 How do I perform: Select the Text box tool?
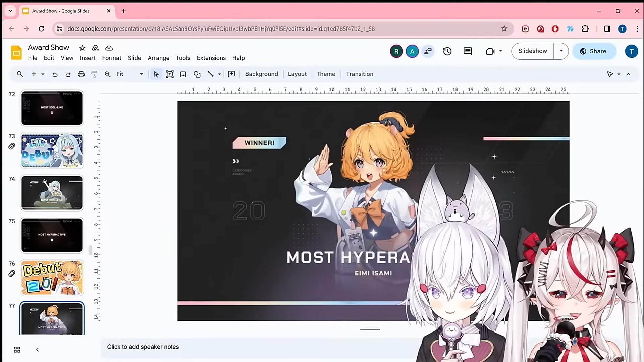point(170,74)
